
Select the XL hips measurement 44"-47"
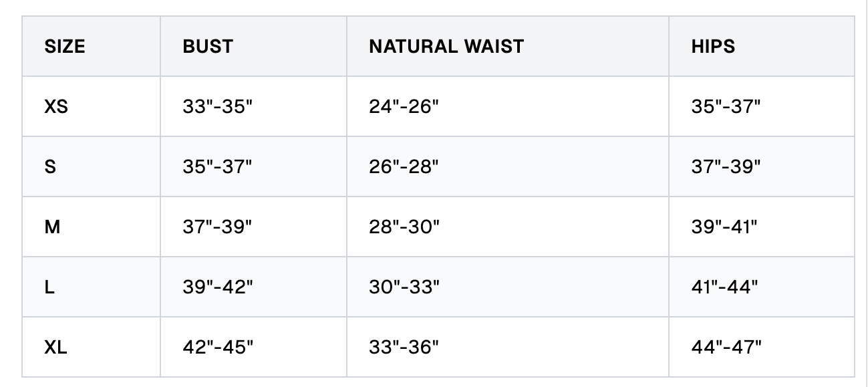click(x=726, y=348)
